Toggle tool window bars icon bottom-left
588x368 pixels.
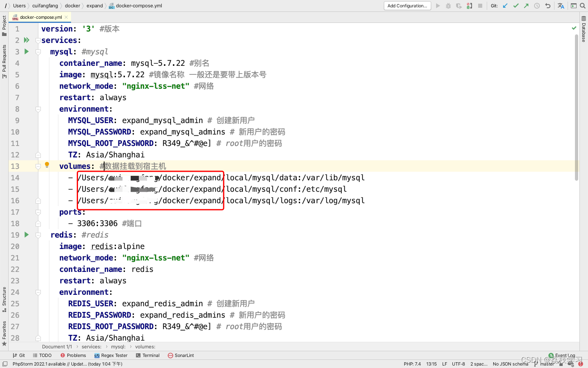pos(5,364)
